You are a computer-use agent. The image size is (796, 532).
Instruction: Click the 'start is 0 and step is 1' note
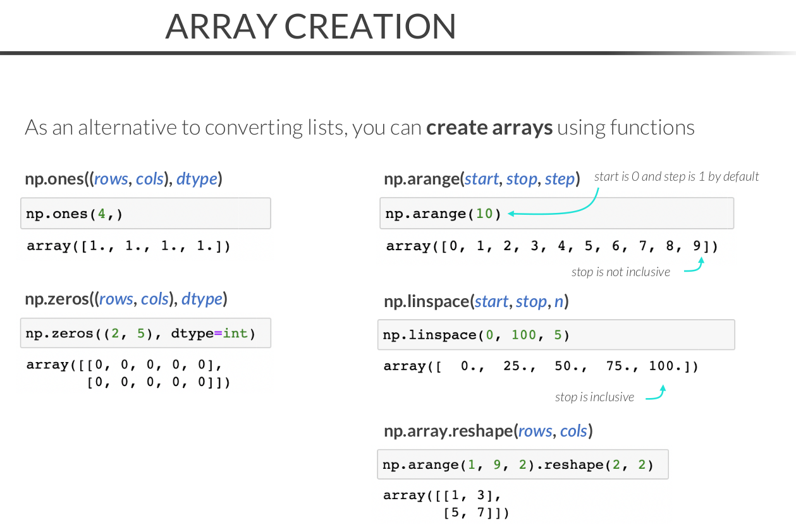point(677,177)
